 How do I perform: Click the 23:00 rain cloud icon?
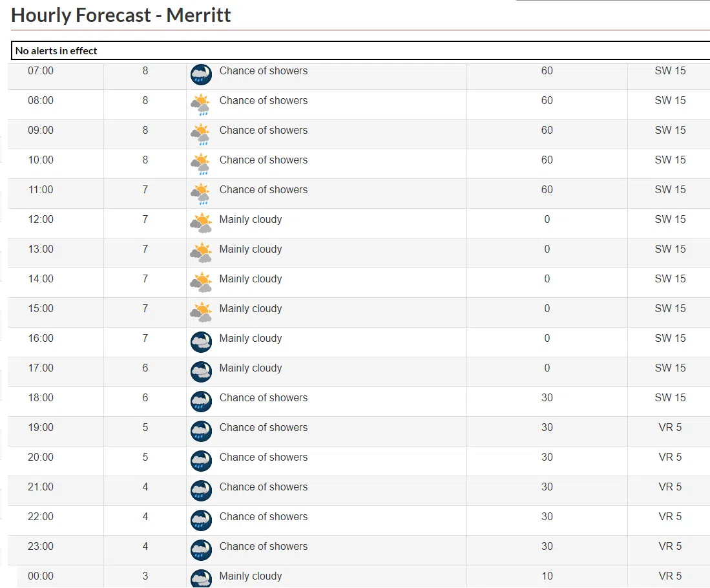(201, 550)
